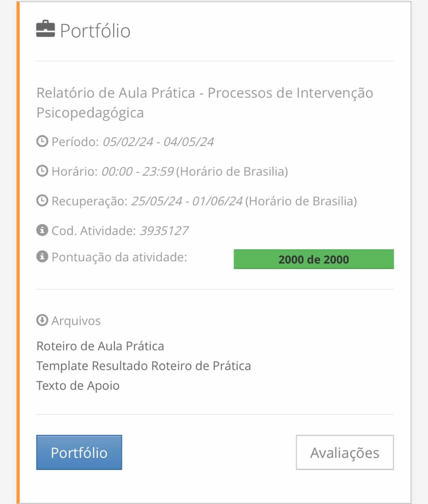The image size is (428, 504).
Task: Click the Arquivos section label
Action: [x=76, y=321]
